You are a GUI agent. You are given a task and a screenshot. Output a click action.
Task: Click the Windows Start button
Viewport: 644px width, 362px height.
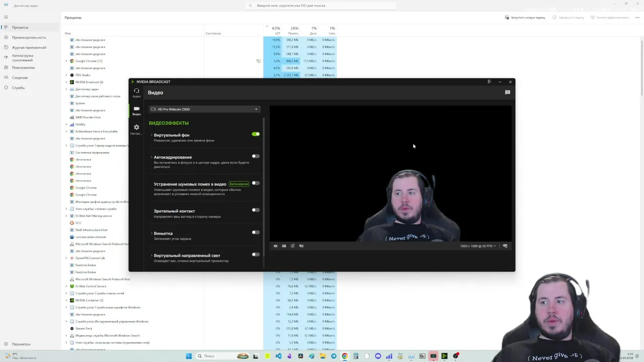click(189, 356)
